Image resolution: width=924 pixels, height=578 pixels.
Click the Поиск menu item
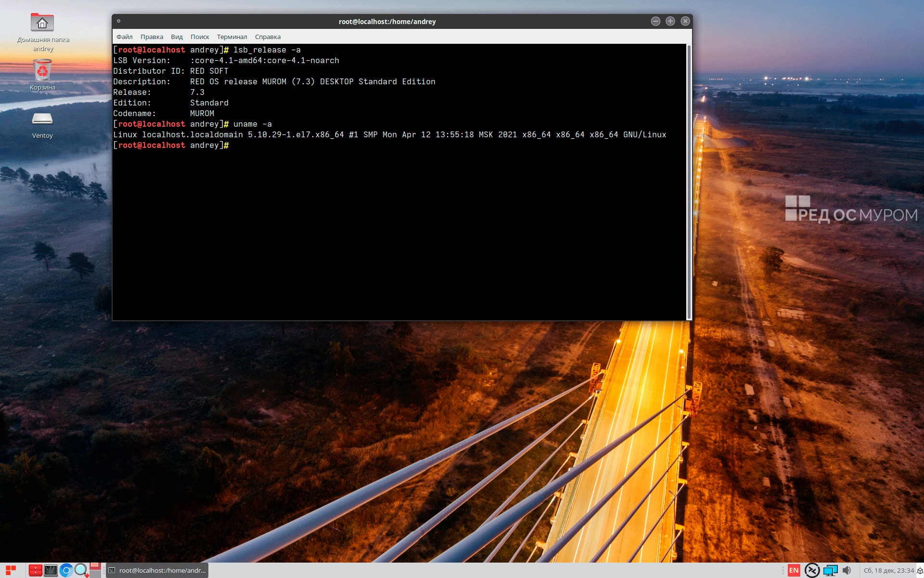click(x=200, y=37)
